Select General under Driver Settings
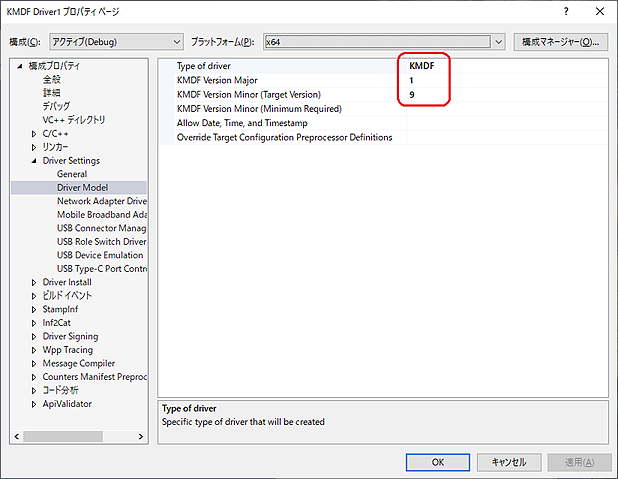The height and width of the screenshot is (479, 618). coord(72,174)
